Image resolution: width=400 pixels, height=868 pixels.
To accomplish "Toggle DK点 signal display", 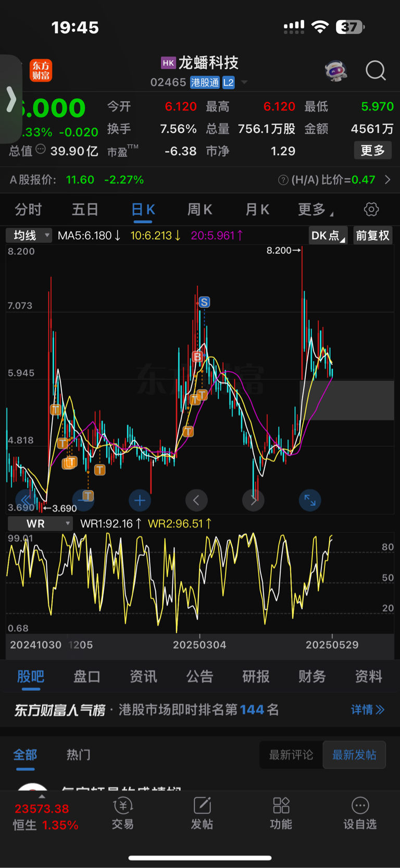I will coord(328,236).
